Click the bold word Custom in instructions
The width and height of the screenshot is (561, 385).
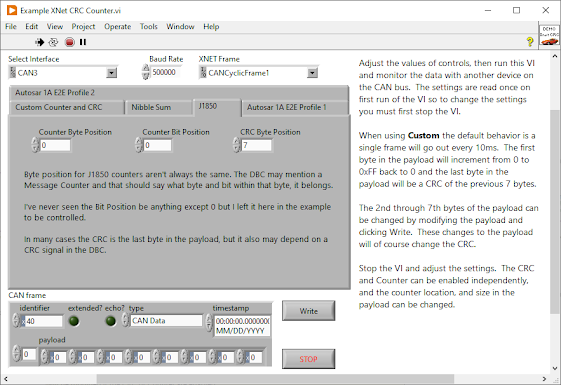423,136
